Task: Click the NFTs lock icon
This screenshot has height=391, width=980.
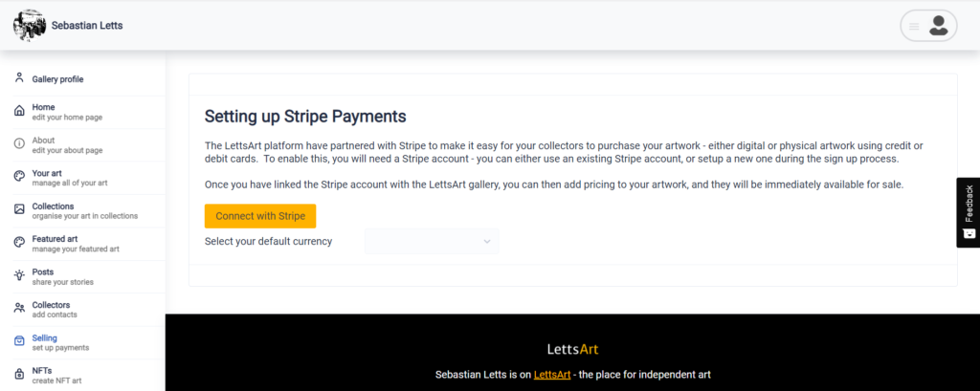Action: click(19, 375)
